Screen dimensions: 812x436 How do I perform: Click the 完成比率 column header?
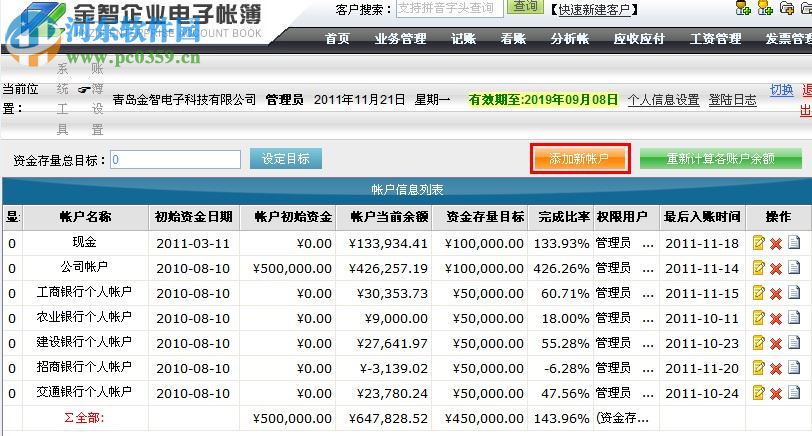coord(560,217)
